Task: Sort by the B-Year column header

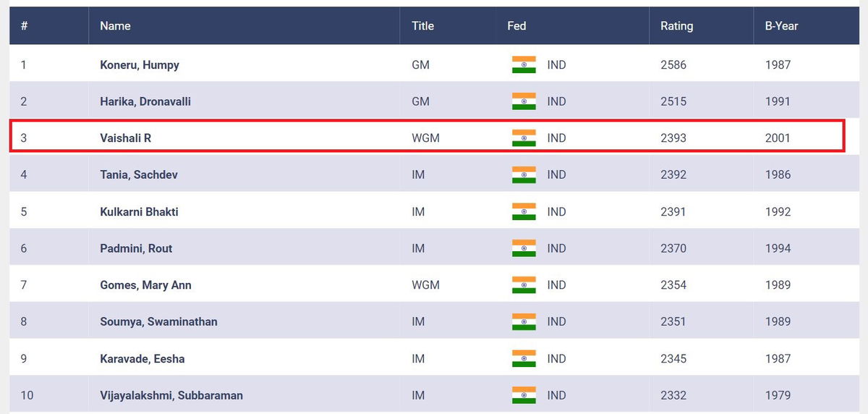Action: pyautogui.click(x=781, y=26)
